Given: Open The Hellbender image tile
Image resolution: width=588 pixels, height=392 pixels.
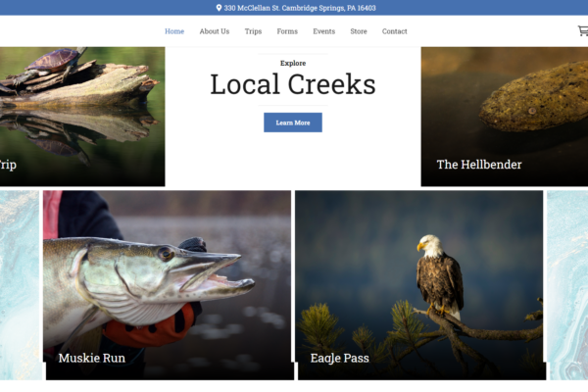Looking at the screenshot, I should (x=505, y=117).
